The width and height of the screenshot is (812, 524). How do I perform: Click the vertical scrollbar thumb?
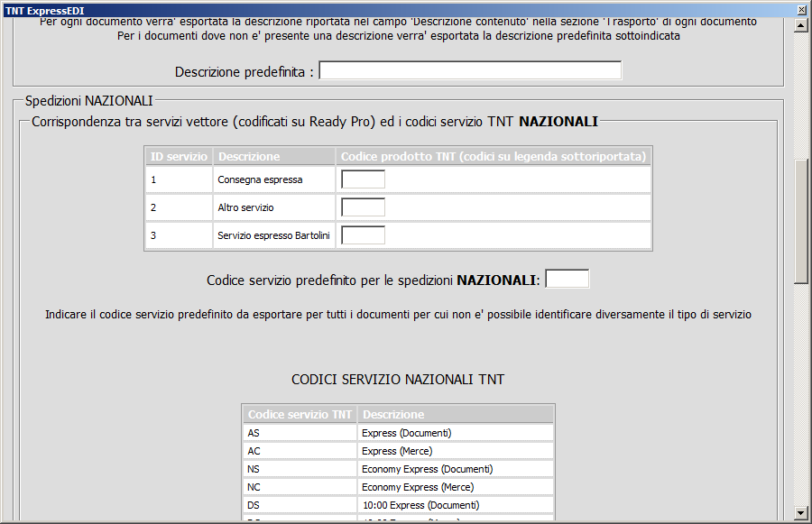click(800, 221)
